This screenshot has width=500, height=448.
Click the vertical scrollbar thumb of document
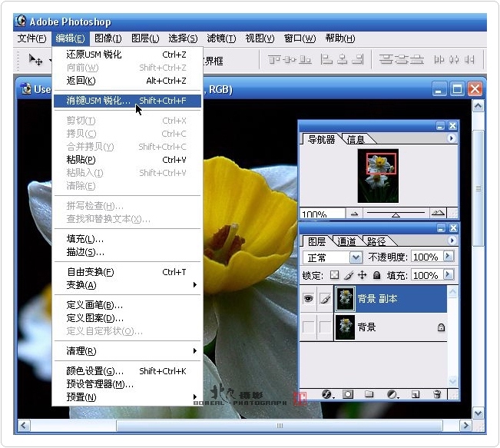(478, 188)
